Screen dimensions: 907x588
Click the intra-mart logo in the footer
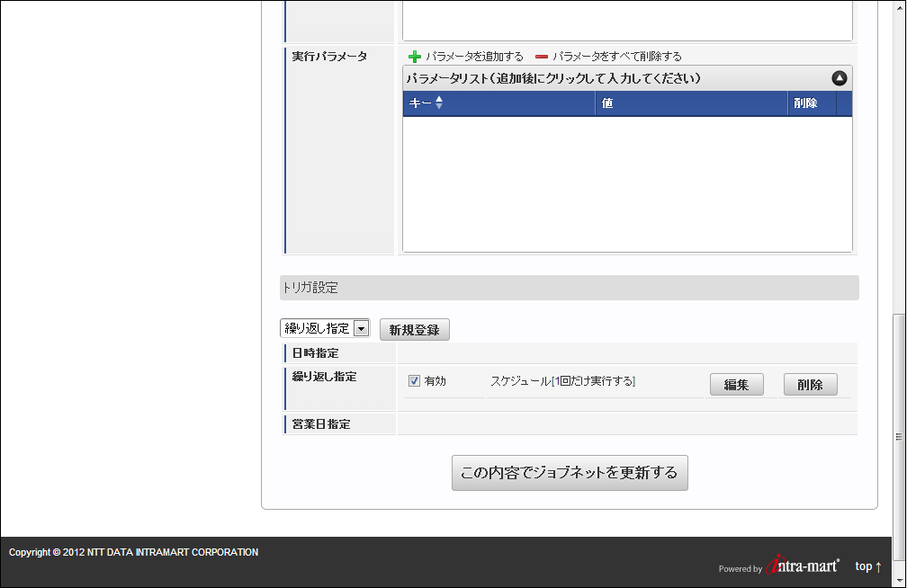click(x=803, y=566)
